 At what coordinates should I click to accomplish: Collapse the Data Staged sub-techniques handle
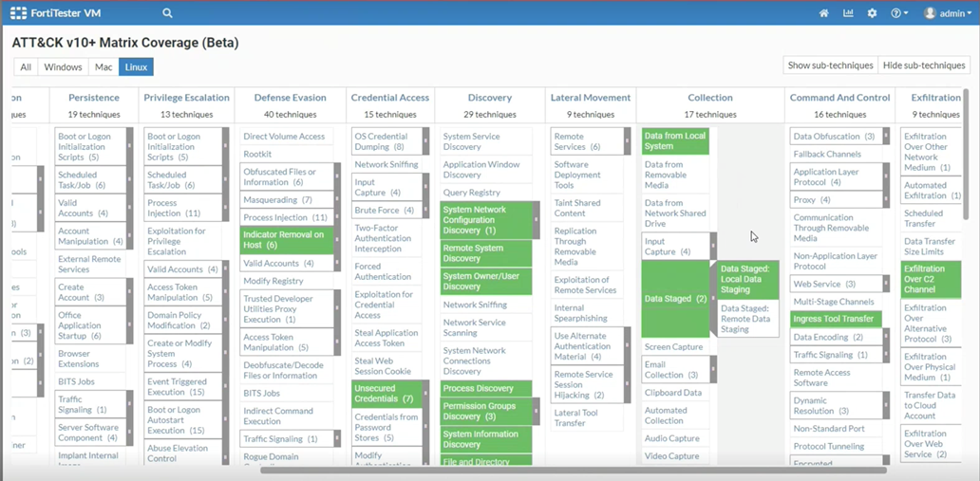point(713,299)
